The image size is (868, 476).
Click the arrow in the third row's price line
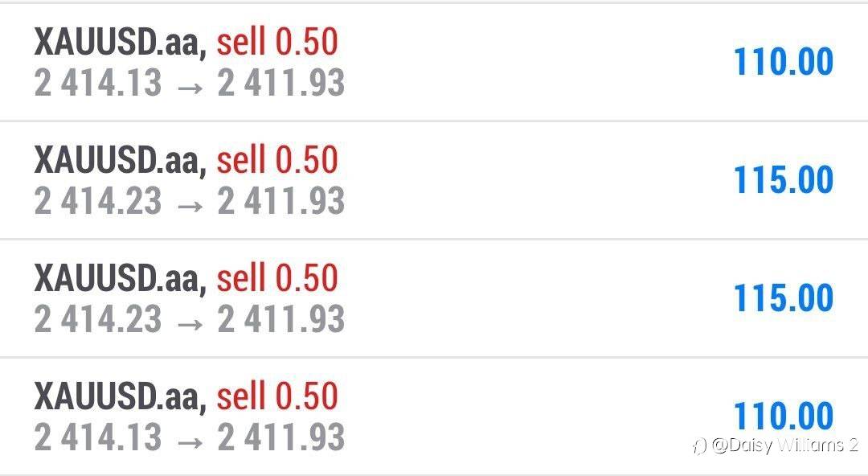coord(190,323)
